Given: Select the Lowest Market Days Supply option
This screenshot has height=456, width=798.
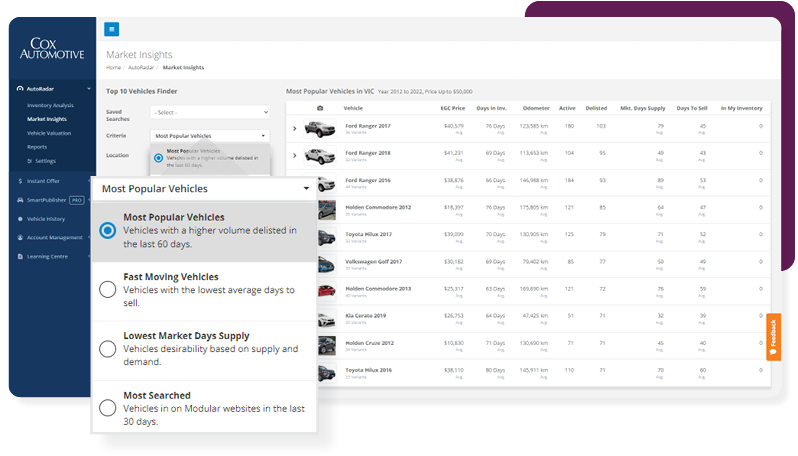Looking at the screenshot, I should (x=107, y=349).
